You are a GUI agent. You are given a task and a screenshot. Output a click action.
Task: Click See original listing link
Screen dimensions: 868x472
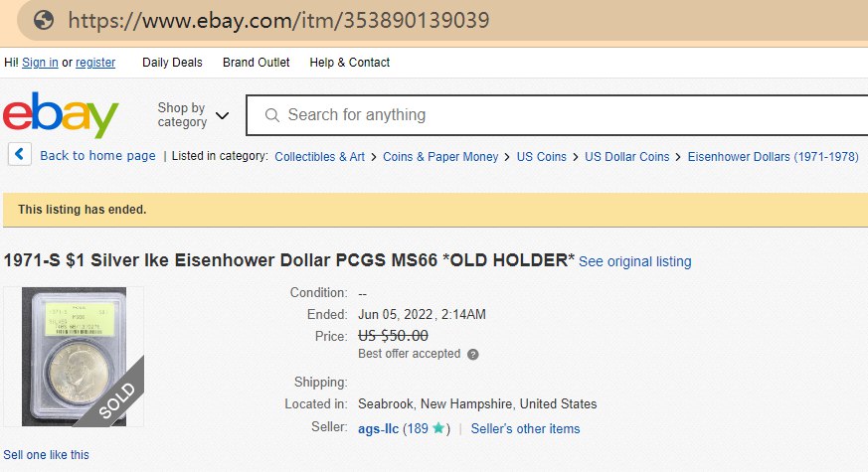click(634, 261)
